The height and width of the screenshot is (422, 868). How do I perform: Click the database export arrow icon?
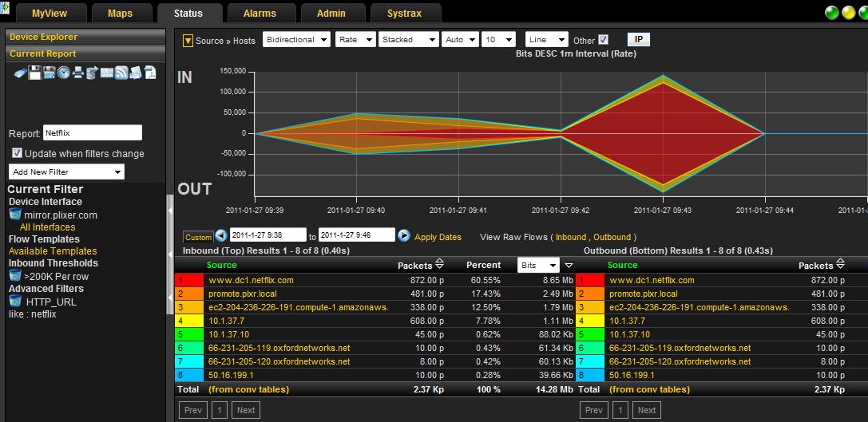tap(93, 73)
